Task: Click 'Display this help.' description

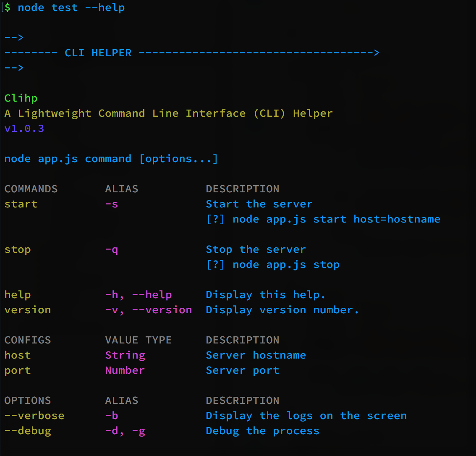Action: pyautogui.click(x=266, y=295)
